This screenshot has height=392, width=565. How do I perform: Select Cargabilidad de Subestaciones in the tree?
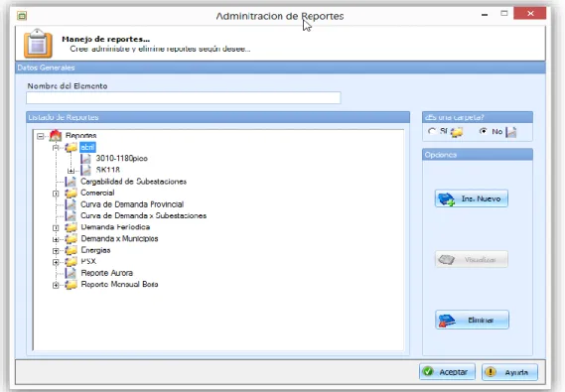[133, 182]
